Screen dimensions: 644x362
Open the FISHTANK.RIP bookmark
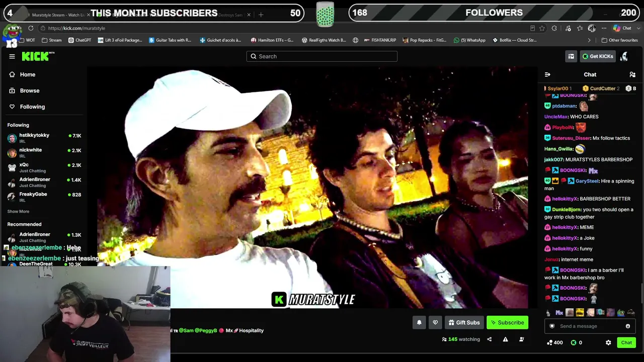[380, 40]
